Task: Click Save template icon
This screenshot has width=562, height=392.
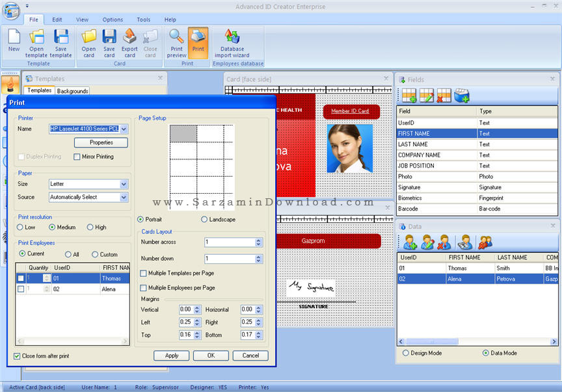Action: click(60, 43)
